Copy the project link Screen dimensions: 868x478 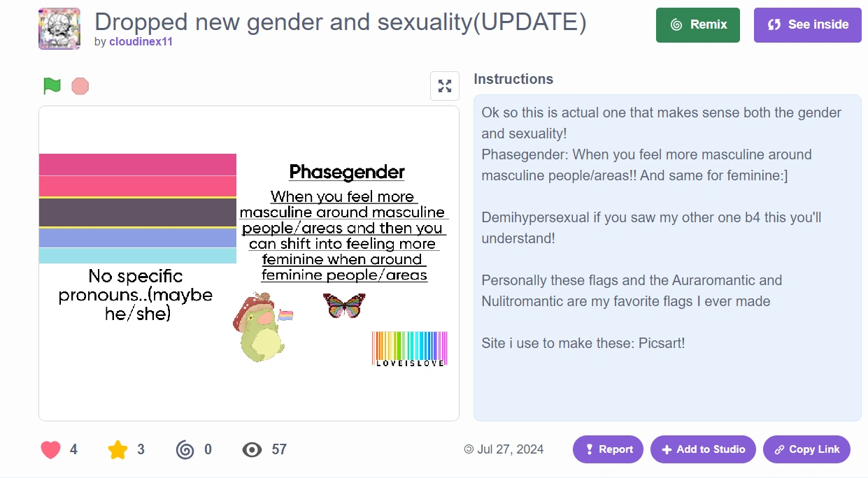pos(806,449)
